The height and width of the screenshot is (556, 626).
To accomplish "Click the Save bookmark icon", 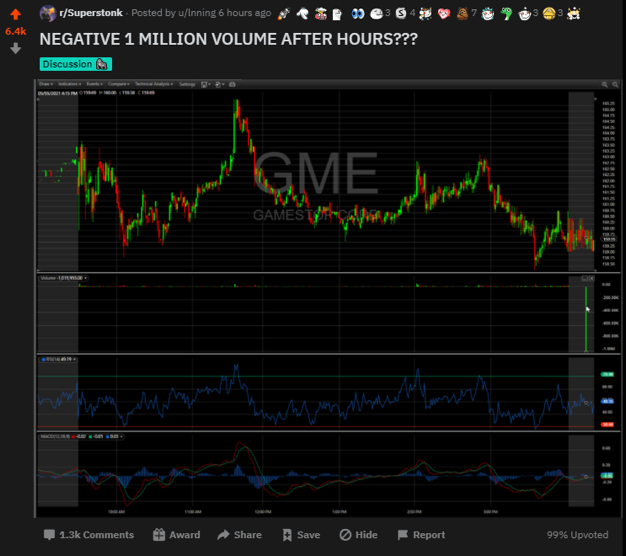I will point(287,535).
